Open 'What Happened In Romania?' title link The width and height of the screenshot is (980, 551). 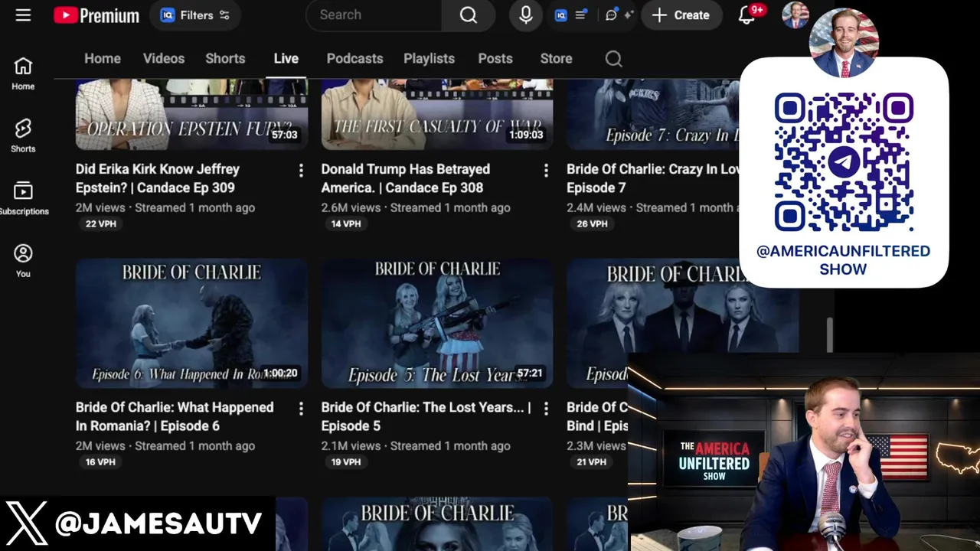click(x=175, y=416)
